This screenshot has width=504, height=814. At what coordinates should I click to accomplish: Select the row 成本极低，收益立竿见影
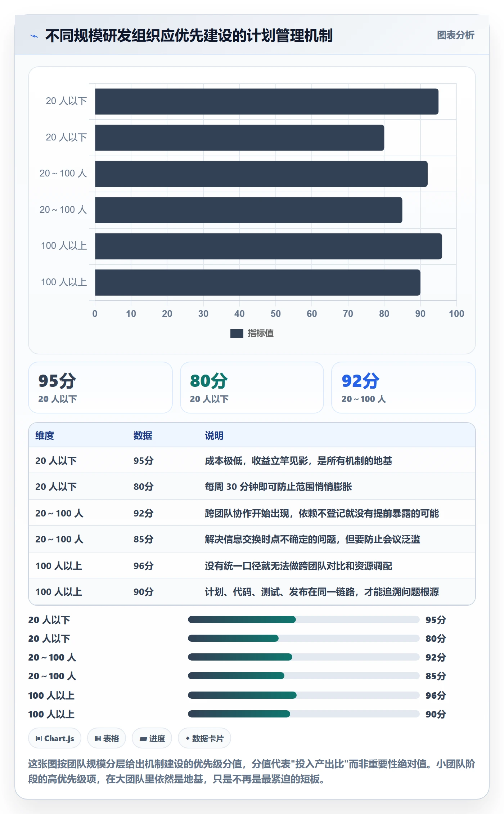pos(252,460)
